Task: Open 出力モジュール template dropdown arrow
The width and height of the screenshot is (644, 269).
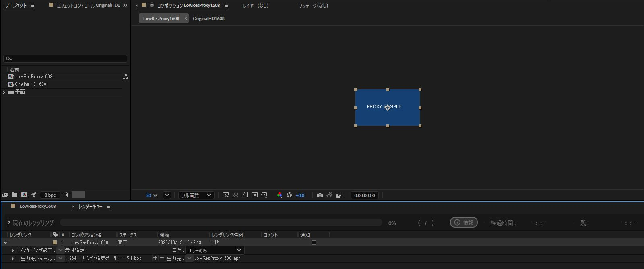Action: point(60,258)
